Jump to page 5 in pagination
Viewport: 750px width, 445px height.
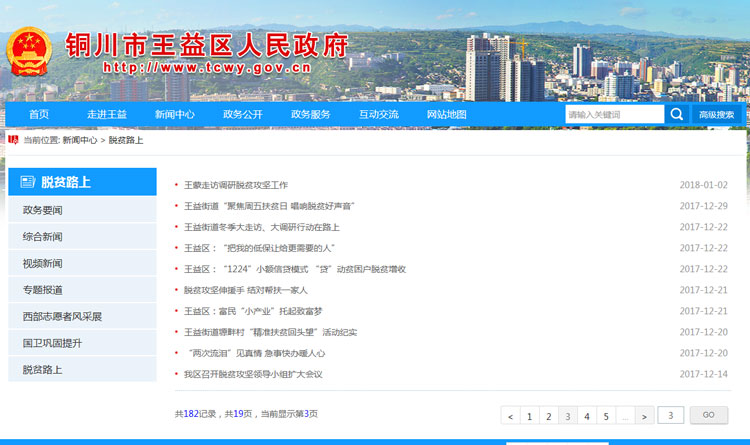click(606, 416)
